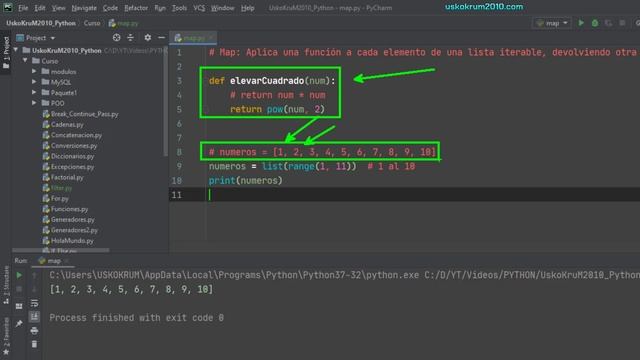Click the print icon in Run panel
This screenshot has width=640, height=360.
tap(34, 330)
